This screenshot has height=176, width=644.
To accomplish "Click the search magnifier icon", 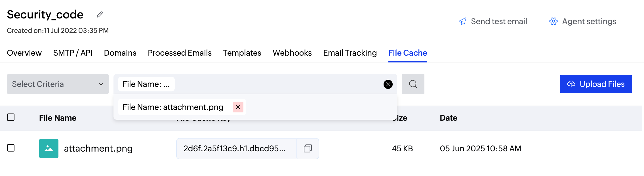I will tap(413, 84).
